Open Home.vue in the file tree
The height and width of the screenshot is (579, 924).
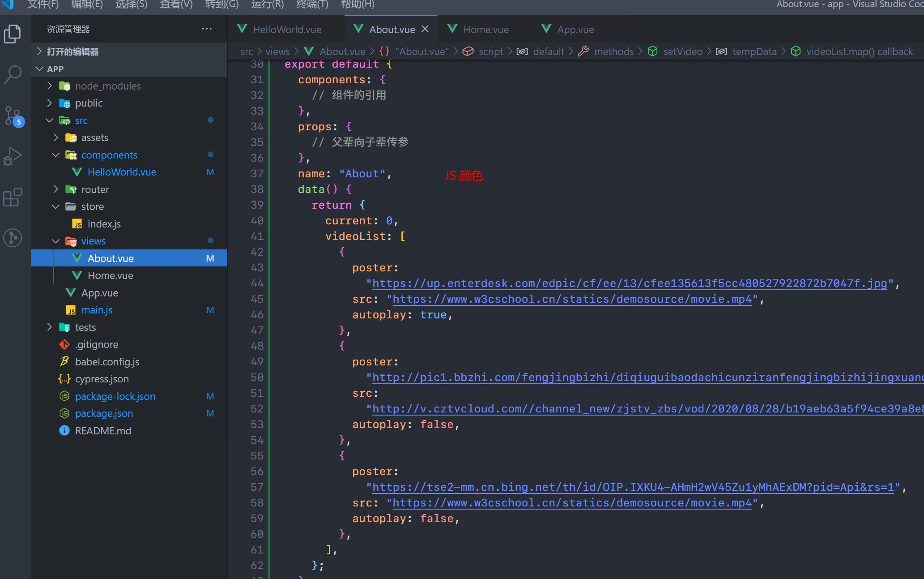tap(129, 275)
